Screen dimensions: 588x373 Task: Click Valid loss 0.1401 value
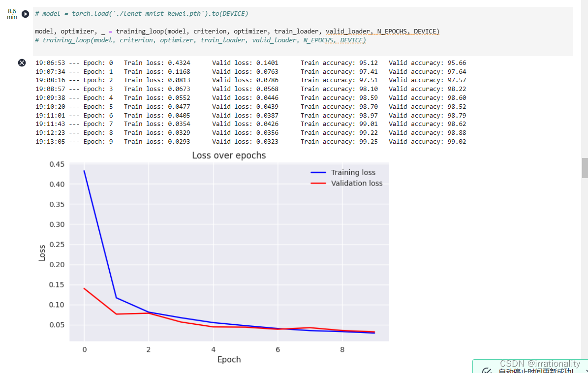pos(267,62)
